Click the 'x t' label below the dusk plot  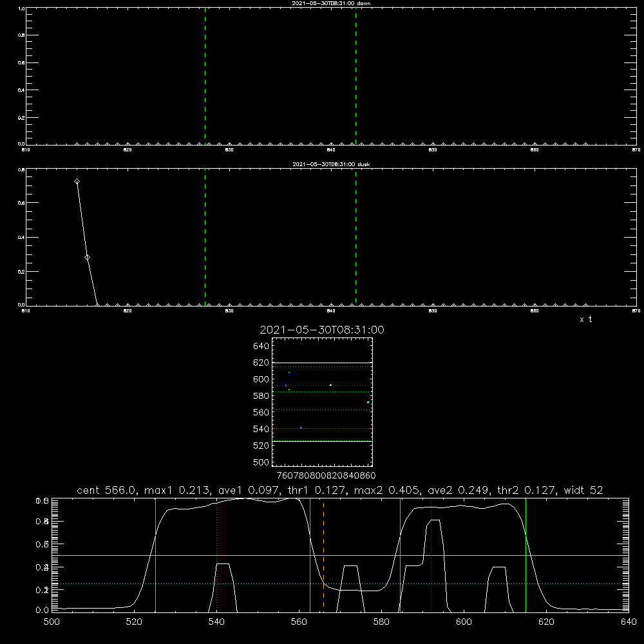[585, 319]
